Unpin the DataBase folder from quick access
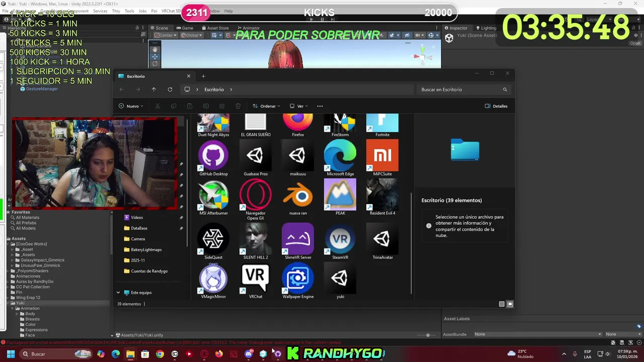644x362 pixels. (x=181, y=228)
